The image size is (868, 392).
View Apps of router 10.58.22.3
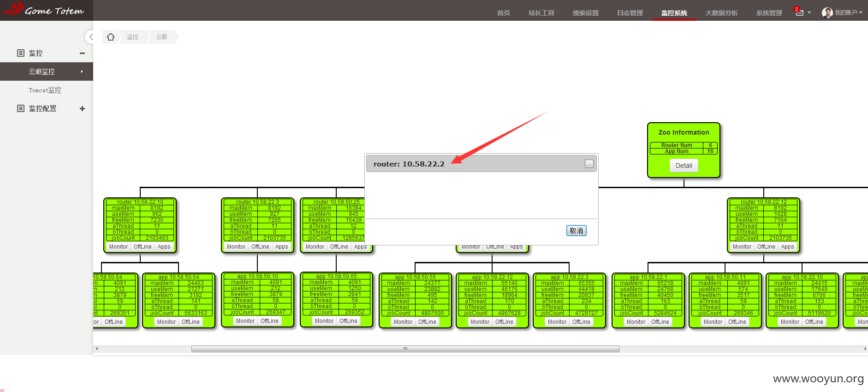click(281, 247)
